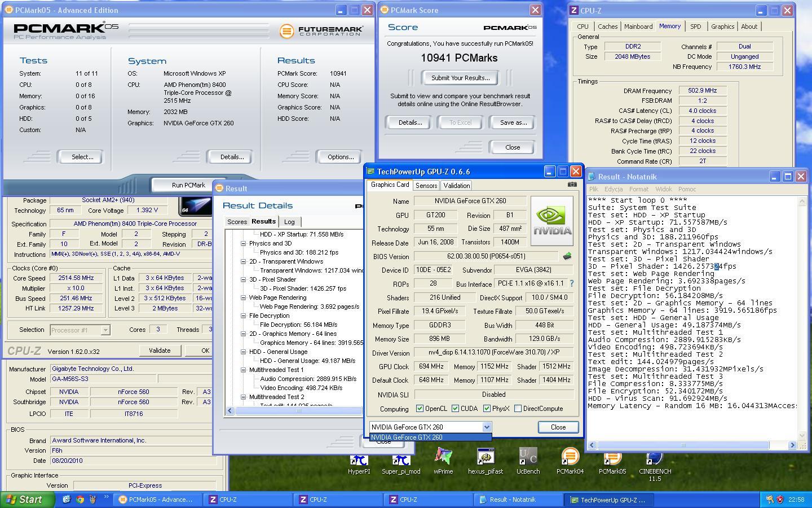Open the Processor #1 selection dropdown in CPU-Z
The image size is (812, 508).
[105, 330]
